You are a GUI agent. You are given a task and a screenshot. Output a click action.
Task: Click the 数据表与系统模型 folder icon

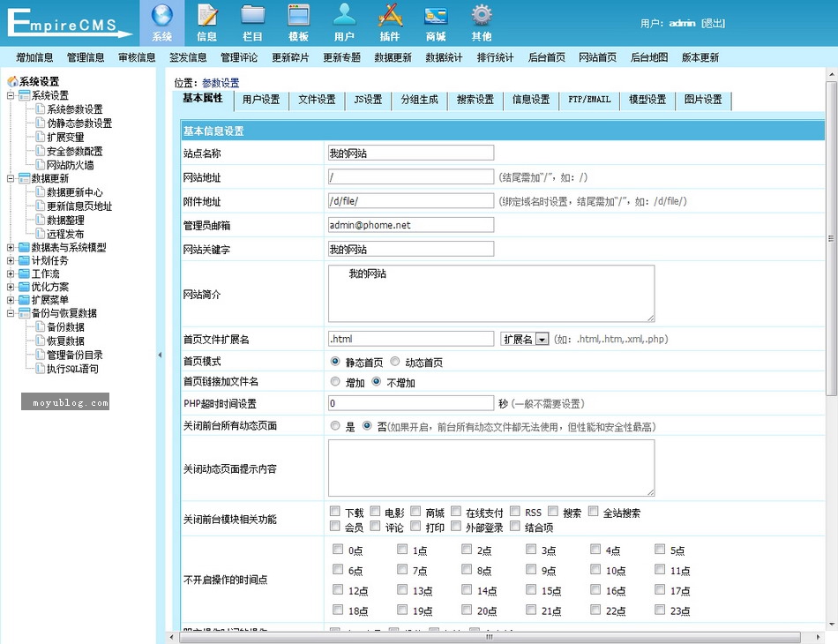tap(24, 247)
